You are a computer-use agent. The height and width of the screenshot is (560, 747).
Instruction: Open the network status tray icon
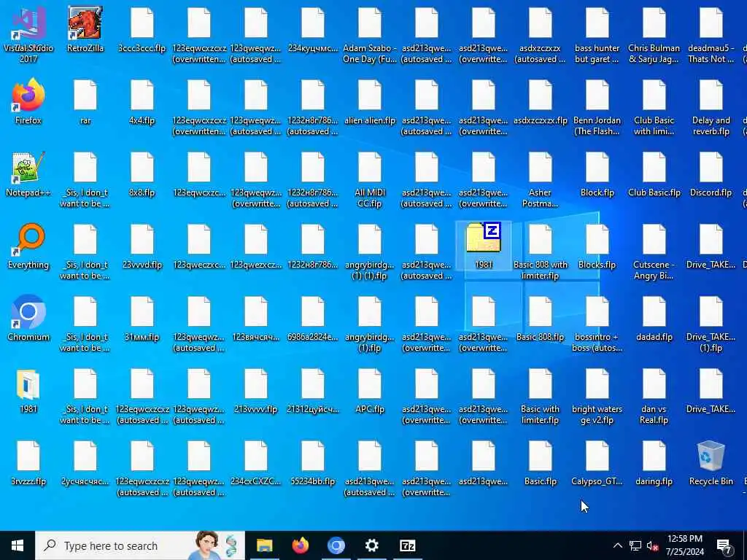click(x=635, y=545)
